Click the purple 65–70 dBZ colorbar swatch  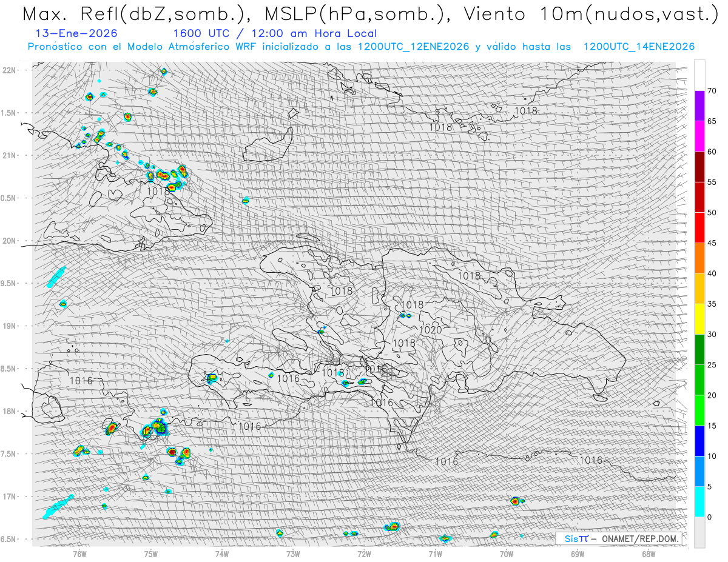coord(699,106)
